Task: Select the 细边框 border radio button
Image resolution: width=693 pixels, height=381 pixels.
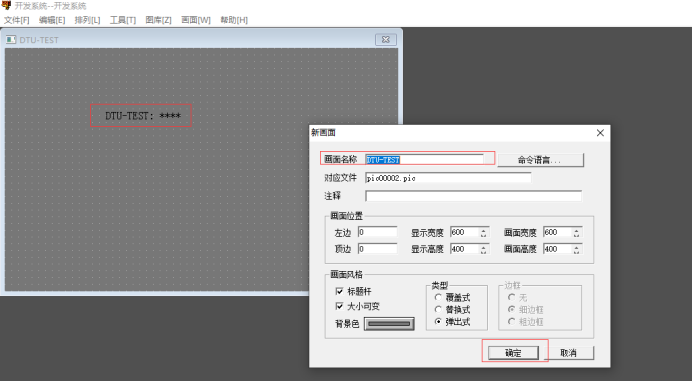Action: tap(511, 309)
